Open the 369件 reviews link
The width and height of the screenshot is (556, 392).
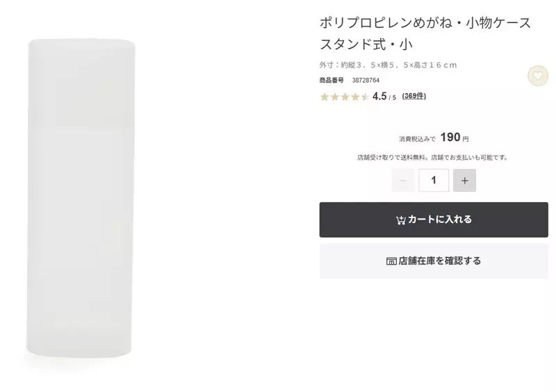(x=414, y=96)
